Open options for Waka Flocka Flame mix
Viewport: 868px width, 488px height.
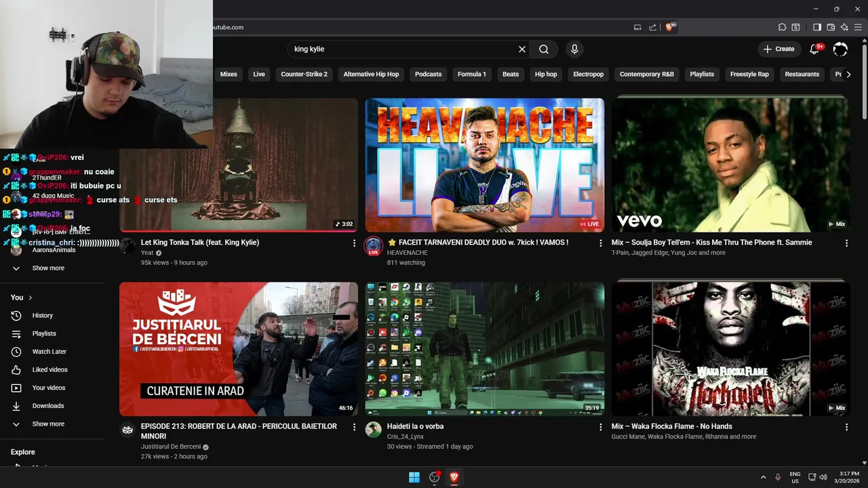point(846,427)
